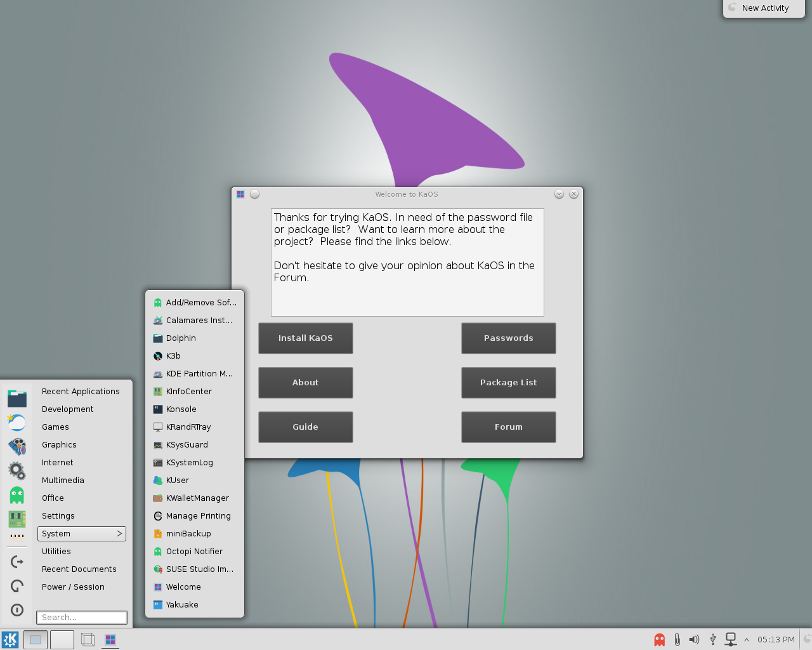Click the shutdown power icon in launcher

[x=17, y=610]
